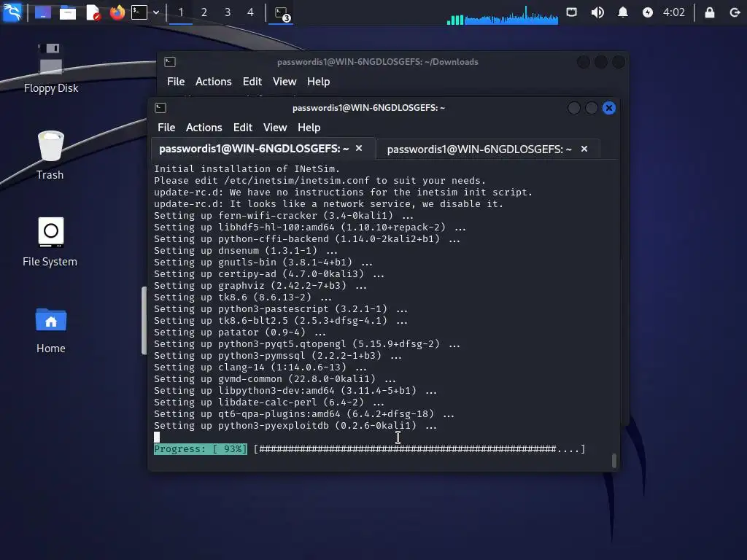Open View menu in front terminal
The image size is (747, 560).
pyautogui.click(x=275, y=128)
